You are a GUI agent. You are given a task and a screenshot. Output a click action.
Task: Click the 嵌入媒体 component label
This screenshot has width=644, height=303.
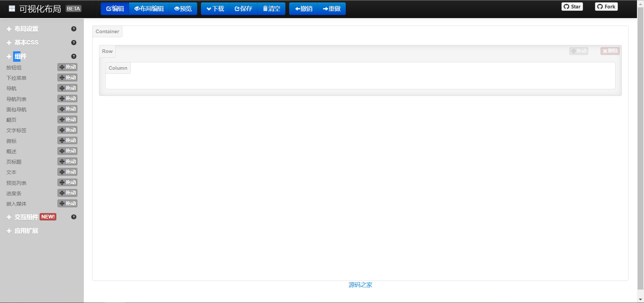coord(16,204)
